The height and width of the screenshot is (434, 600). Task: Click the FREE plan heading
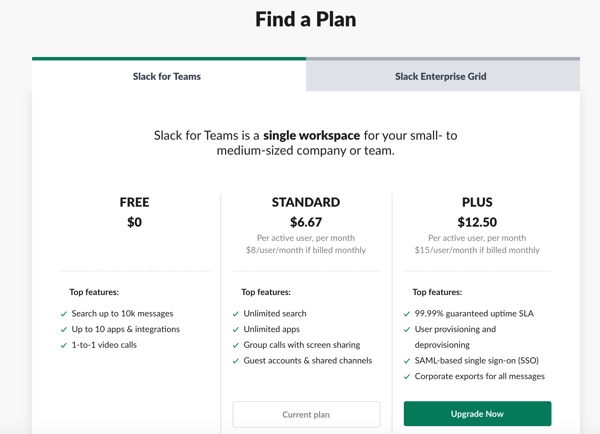pos(134,202)
